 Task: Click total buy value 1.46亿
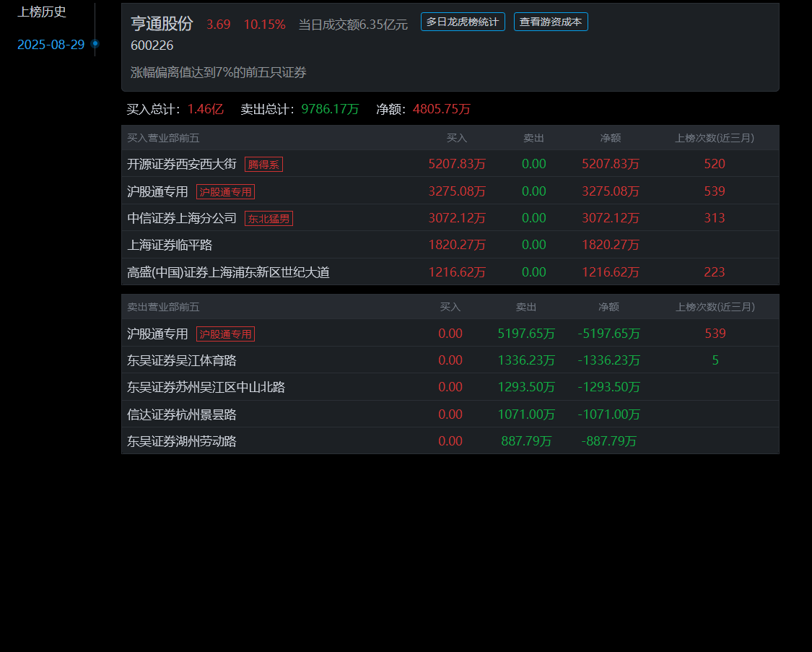pos(206,109)
